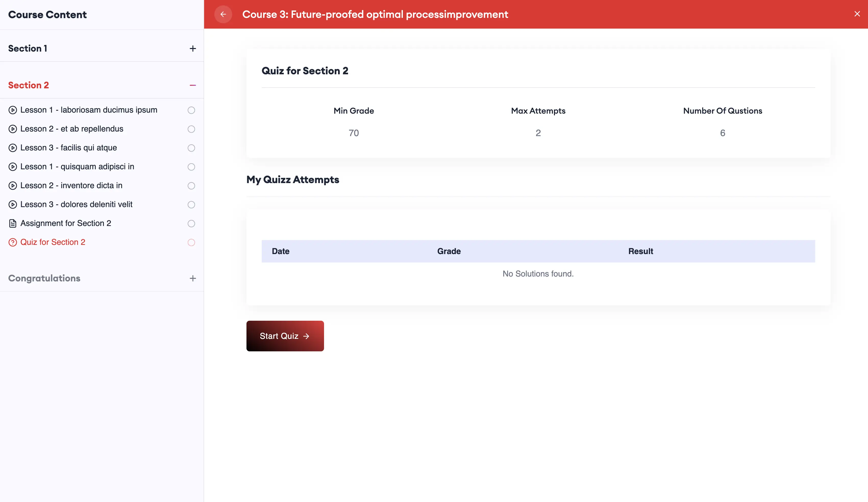This screenshot has width=868, height=502.
Task: Expand Congratulations section with the plus icon
Action: (x=193, y=278)
